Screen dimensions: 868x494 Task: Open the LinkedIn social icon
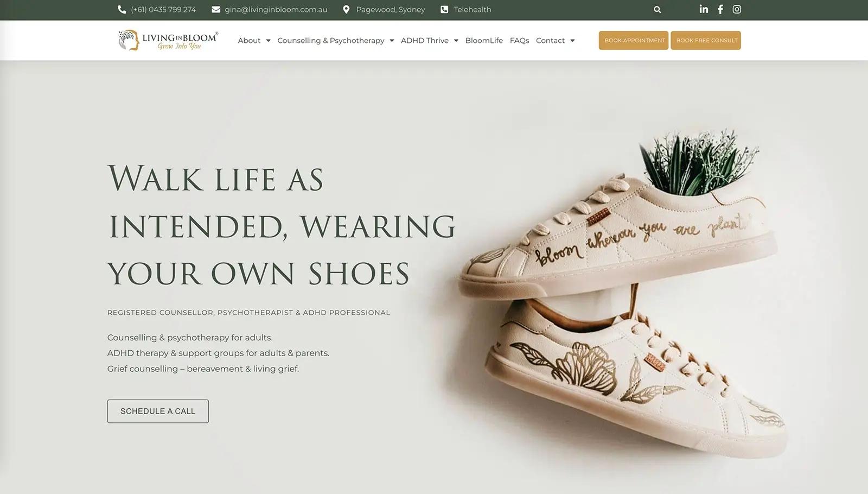point(704,9)
